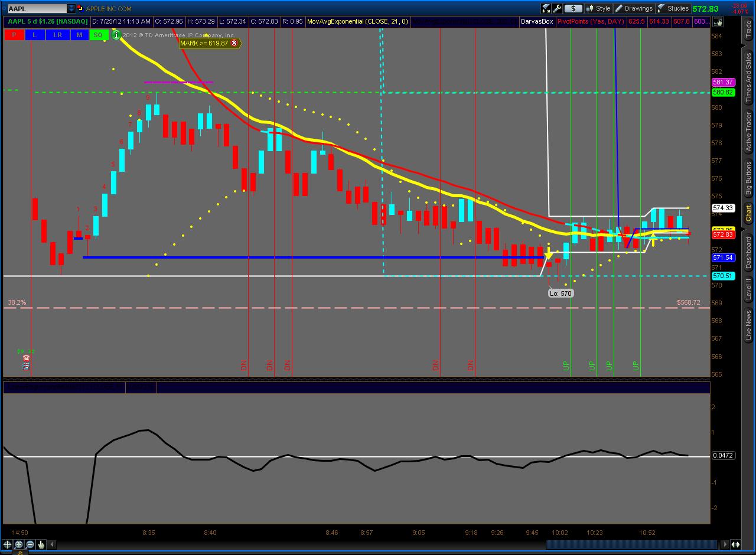Open the Times And Sales side tab
Screen dimensions: 756x555
(x=748, y=78)
